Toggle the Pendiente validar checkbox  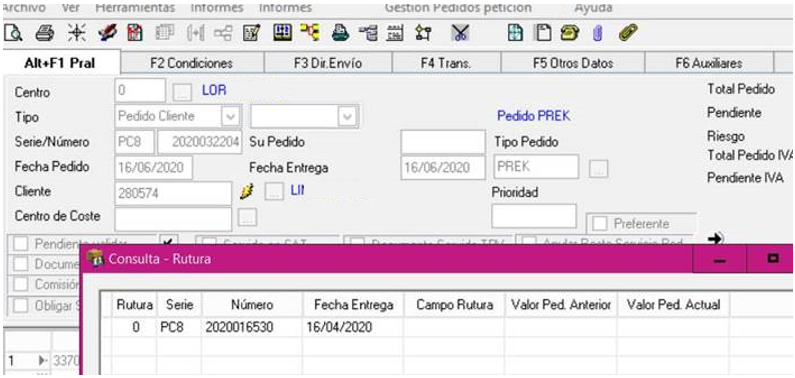pyautogui.click(x=21, y=244)
